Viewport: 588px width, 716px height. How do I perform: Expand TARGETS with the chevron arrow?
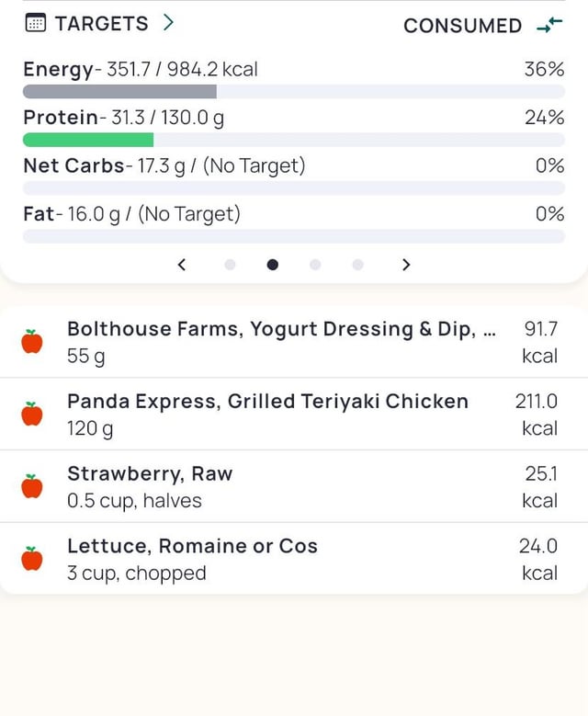click(x=168, y=24)
